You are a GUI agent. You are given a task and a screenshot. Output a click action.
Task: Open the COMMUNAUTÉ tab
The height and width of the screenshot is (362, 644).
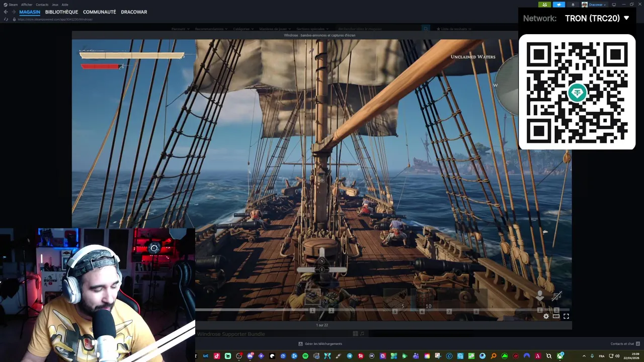[x=99, y=12]
